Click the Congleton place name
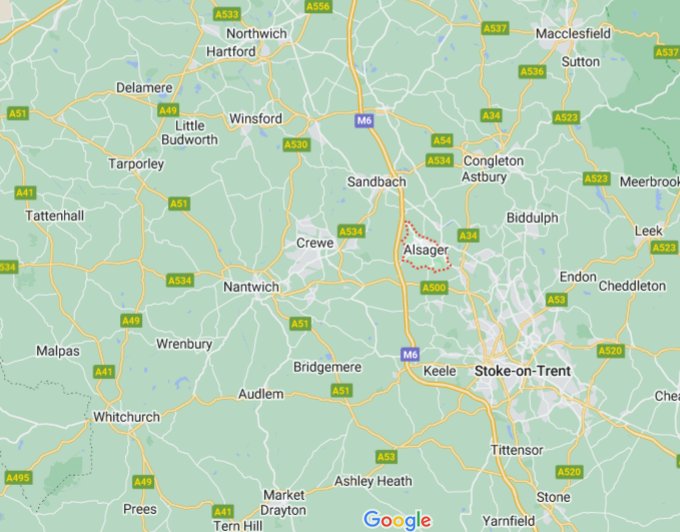 [x=494, y=161]
